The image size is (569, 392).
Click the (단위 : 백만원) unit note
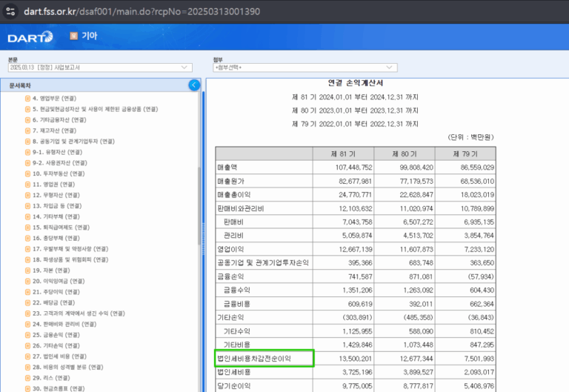tap(470, 137)
